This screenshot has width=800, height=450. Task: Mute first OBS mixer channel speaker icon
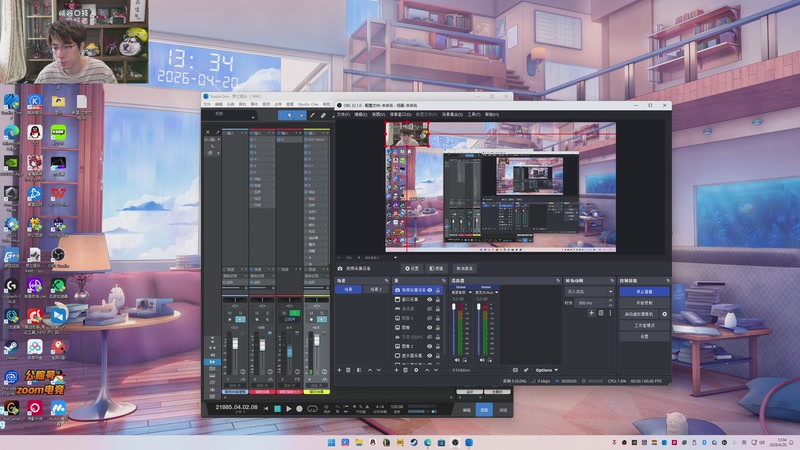tap(457, 360)
